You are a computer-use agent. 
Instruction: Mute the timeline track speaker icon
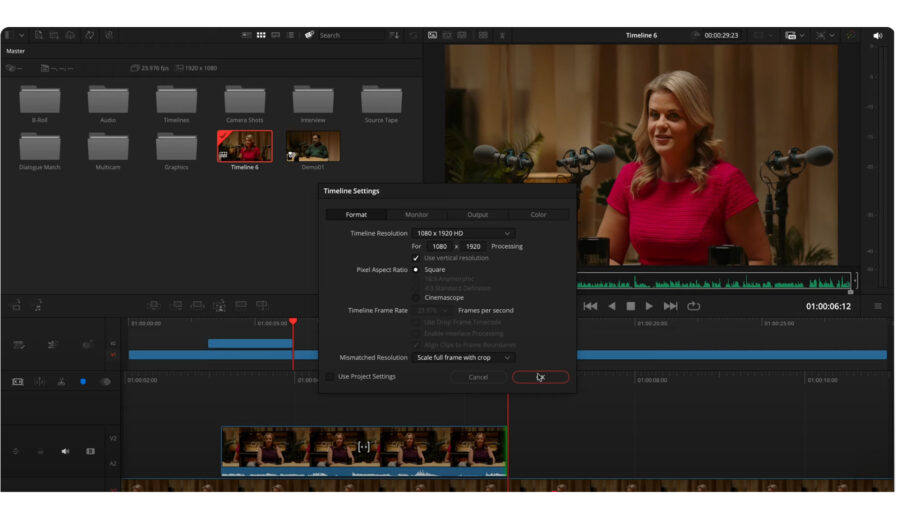[66, 451]
